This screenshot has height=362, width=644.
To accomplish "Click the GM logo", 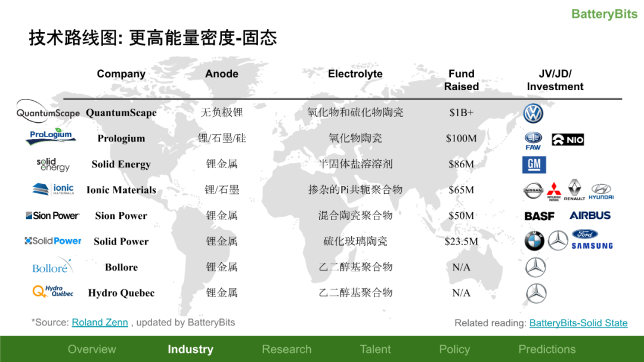I will pos(534,165).
